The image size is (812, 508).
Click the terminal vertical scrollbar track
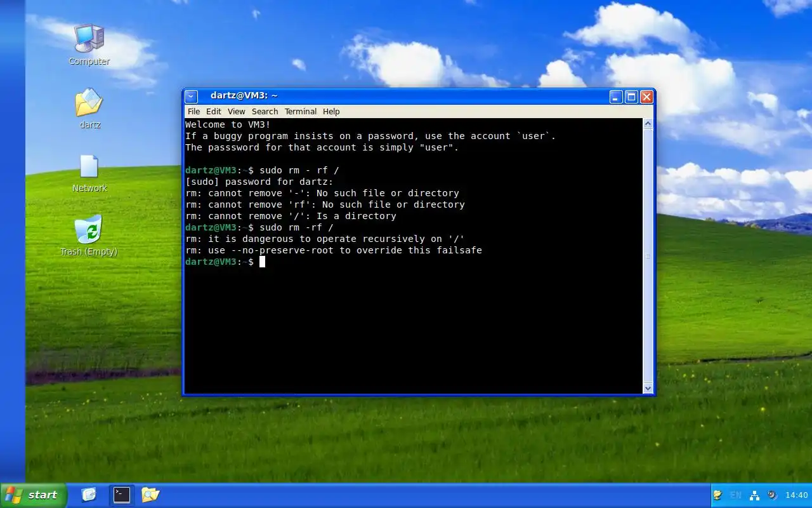click(x=648, y=256)
